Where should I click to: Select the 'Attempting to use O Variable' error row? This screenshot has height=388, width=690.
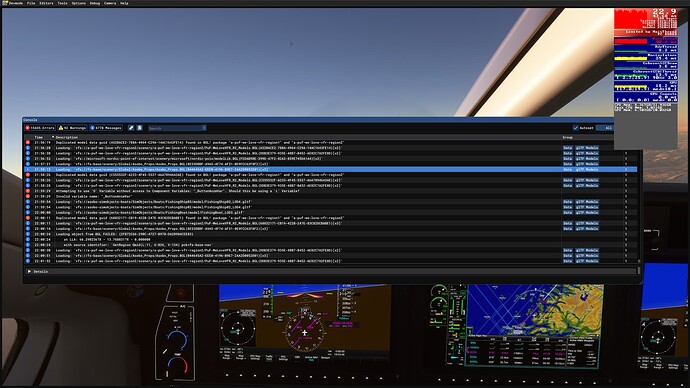click(330, 191)
